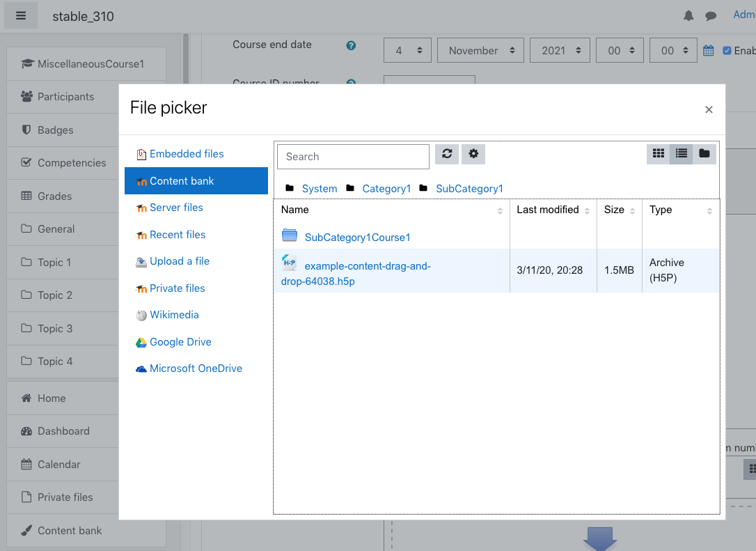The image size is (756, 551).
Task: Open end date day dropdown
Action: pyautogui.click(x=407, y=50)
